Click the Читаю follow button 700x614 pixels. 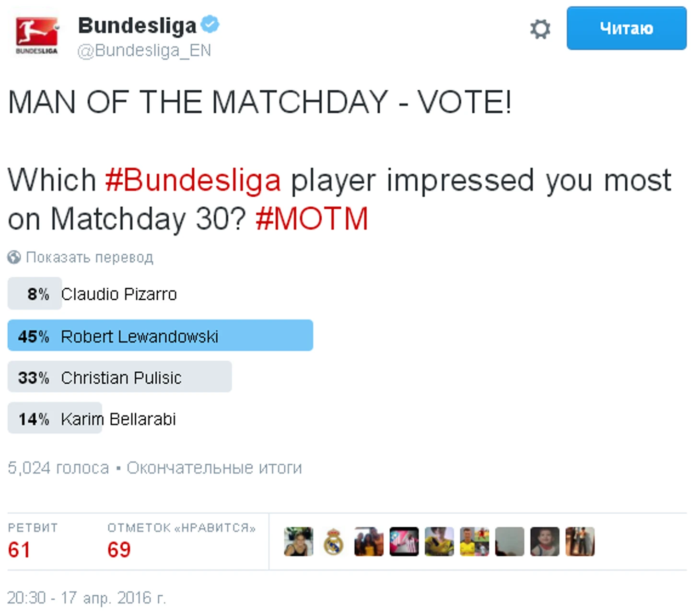(x=626, y=28)
